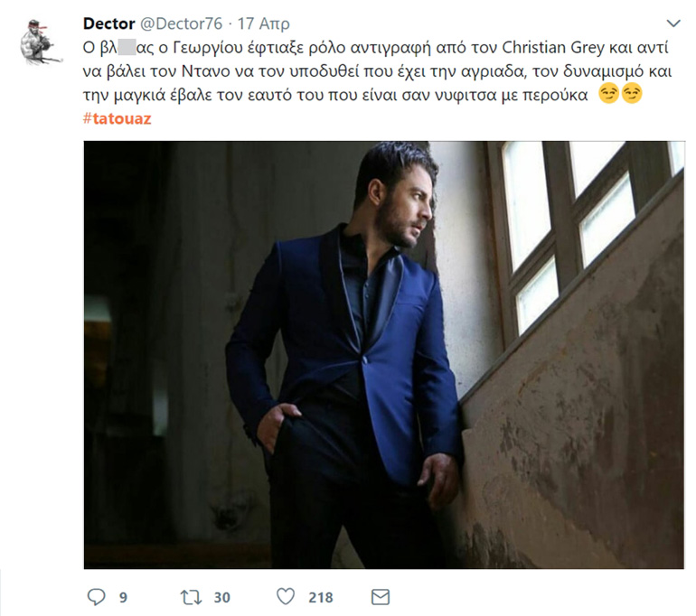The height and width of the screenshot is (616, 696).
Task: Open the Dector display name link
Action: [x=108, y=23]
